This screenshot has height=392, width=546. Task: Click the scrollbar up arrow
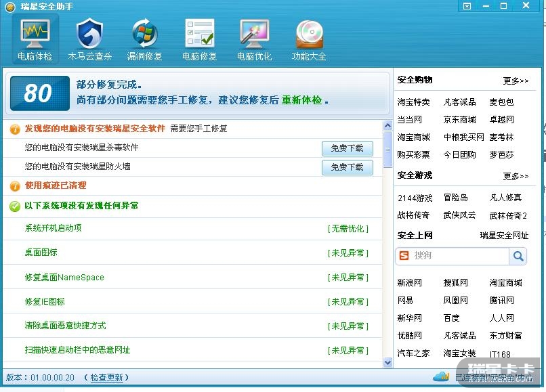(387, 126)
